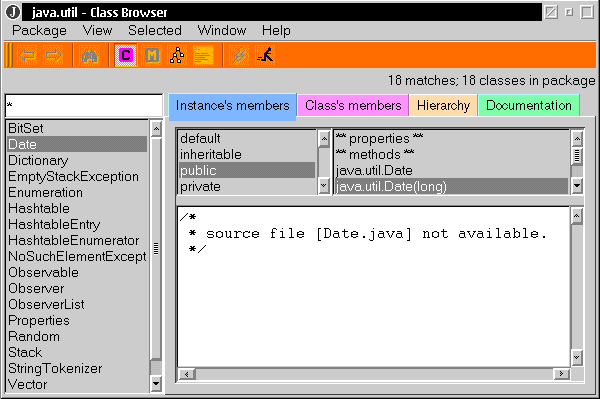Open the Window menu

point(222,31)
